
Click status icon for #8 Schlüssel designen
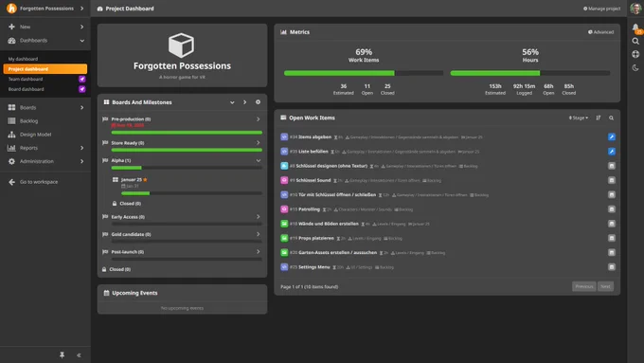[612, 166]
